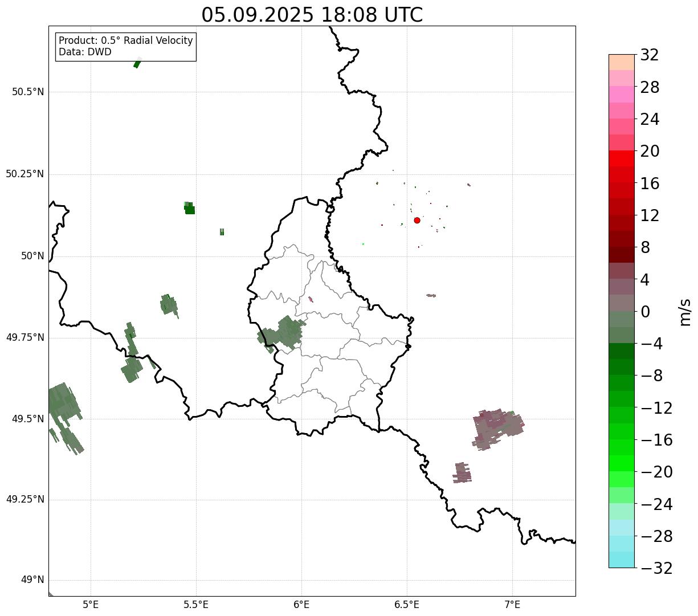This screenshot has height=616, width=698.
Task: Click the colorbar tick label 0
Action: (x=645, y=312)
